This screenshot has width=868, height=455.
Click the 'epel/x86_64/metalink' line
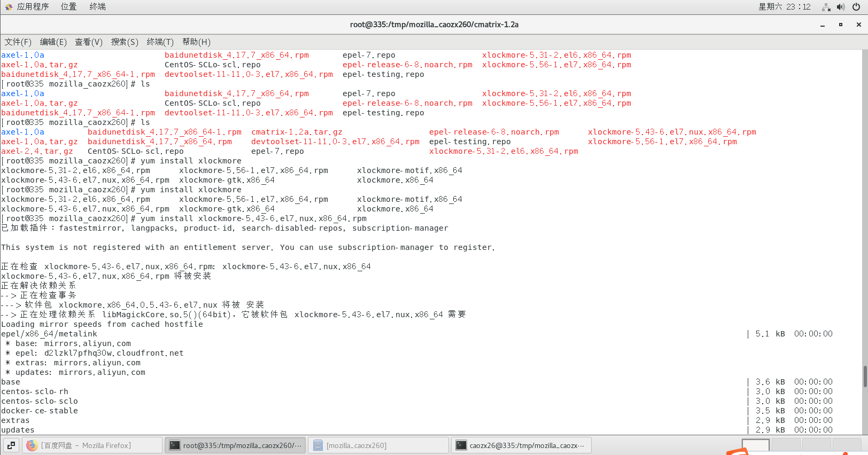tap(49, 334)
